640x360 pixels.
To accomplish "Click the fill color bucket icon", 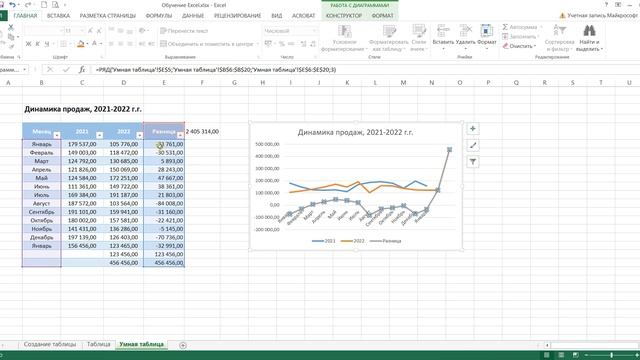I will tap(81, 44).
